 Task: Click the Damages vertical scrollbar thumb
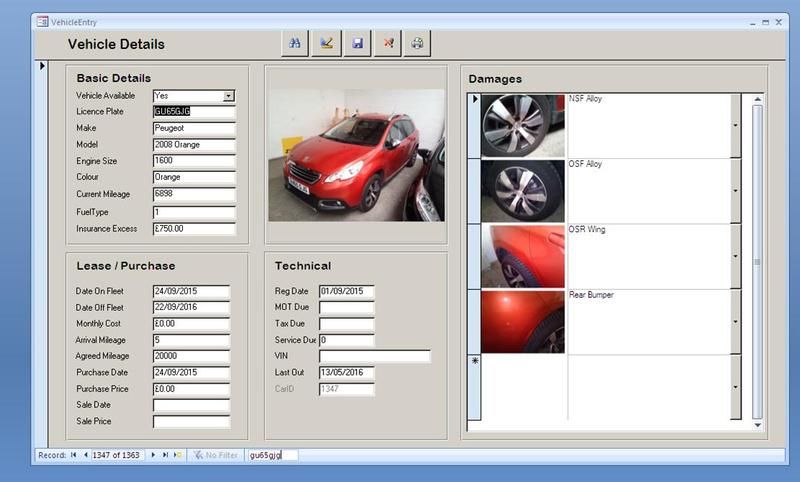tap(758, 262)
